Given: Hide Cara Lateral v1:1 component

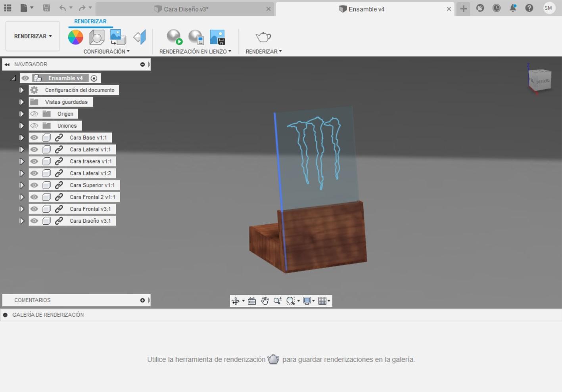Looking at the screenshot, I should coord(35,149).
